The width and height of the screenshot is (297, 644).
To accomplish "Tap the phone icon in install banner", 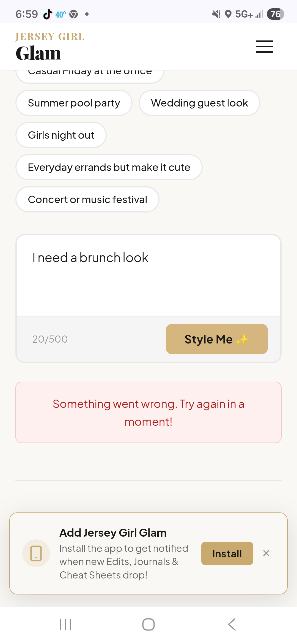I will tap(36, 553).
